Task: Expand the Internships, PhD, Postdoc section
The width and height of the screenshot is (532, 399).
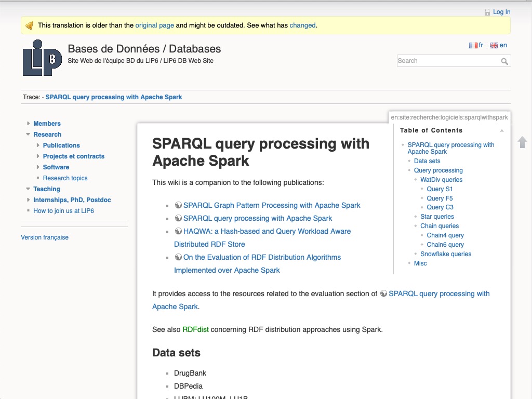Action: (29, 199)
